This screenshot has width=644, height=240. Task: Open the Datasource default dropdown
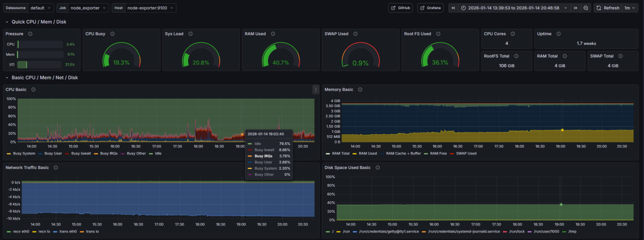40,8
